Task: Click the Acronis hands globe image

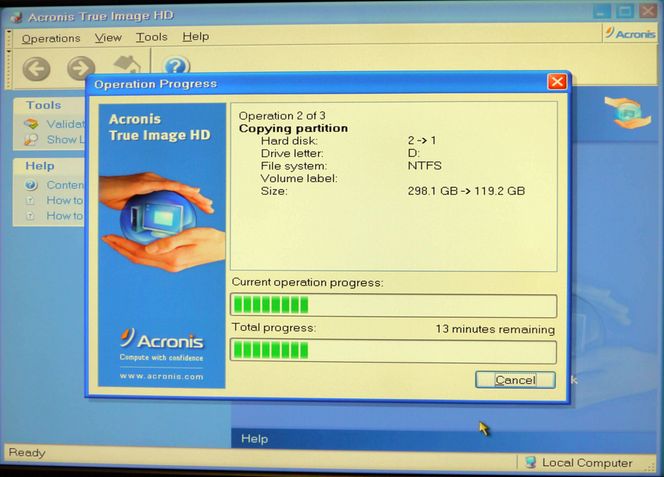Action: click(162, 221)
